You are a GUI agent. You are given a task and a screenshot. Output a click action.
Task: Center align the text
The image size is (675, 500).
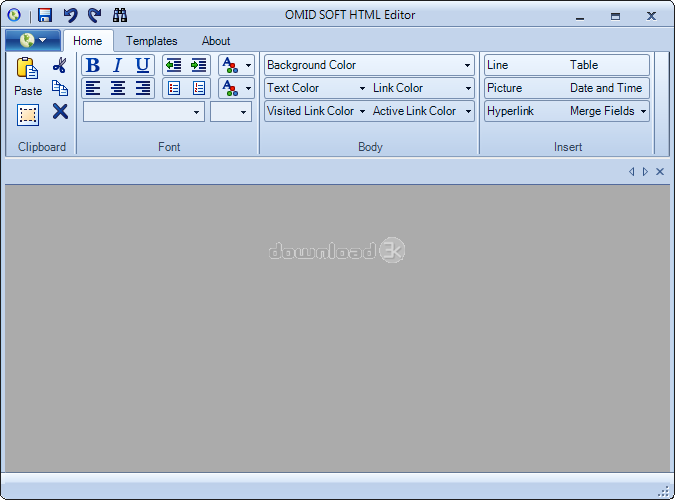[x=118, y=88]
